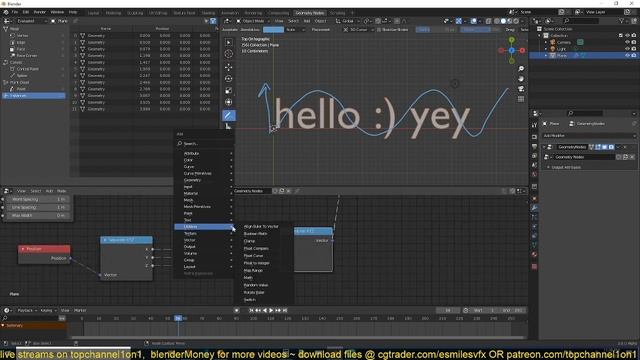The image size is (640, 360).
Task: Jump to timeline start frame
Action: click(x=251, y=311)
